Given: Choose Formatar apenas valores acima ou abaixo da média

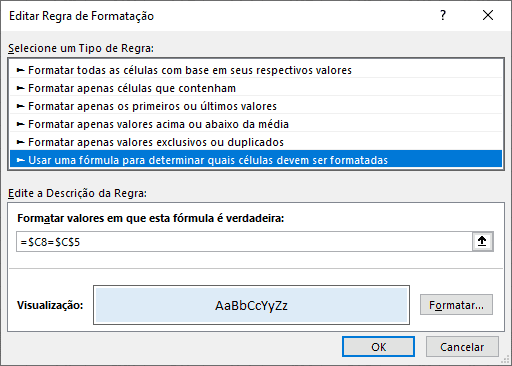Looking at the screenshot, I should click(256, 124).
